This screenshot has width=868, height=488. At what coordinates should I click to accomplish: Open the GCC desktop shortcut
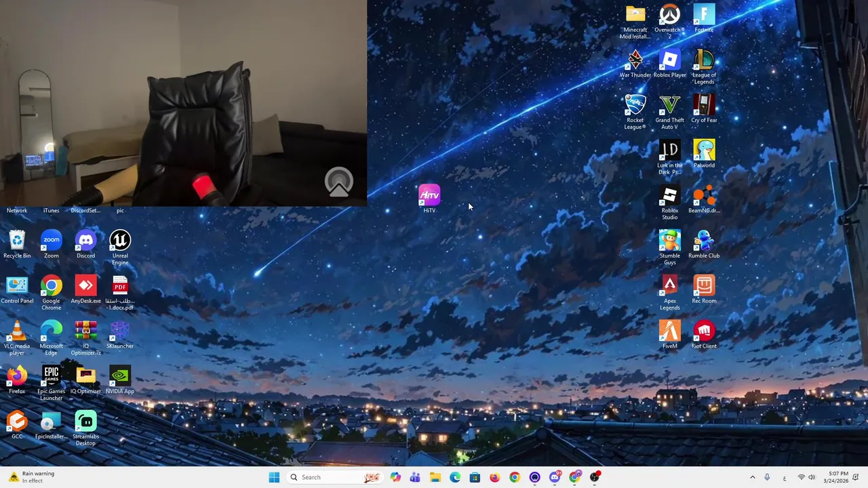[x=17, y=426]
